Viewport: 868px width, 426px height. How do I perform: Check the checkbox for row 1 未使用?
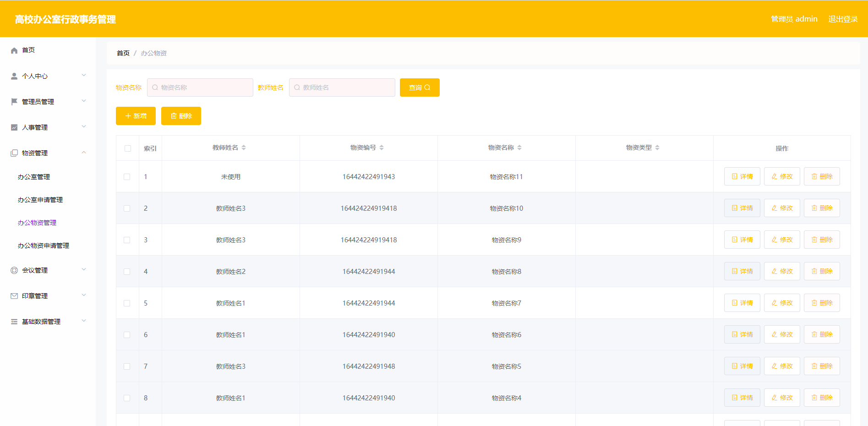point(127,177)
